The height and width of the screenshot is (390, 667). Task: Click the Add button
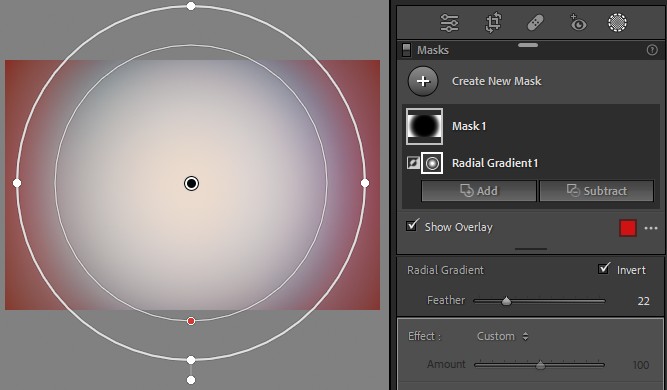click(479, 191)
